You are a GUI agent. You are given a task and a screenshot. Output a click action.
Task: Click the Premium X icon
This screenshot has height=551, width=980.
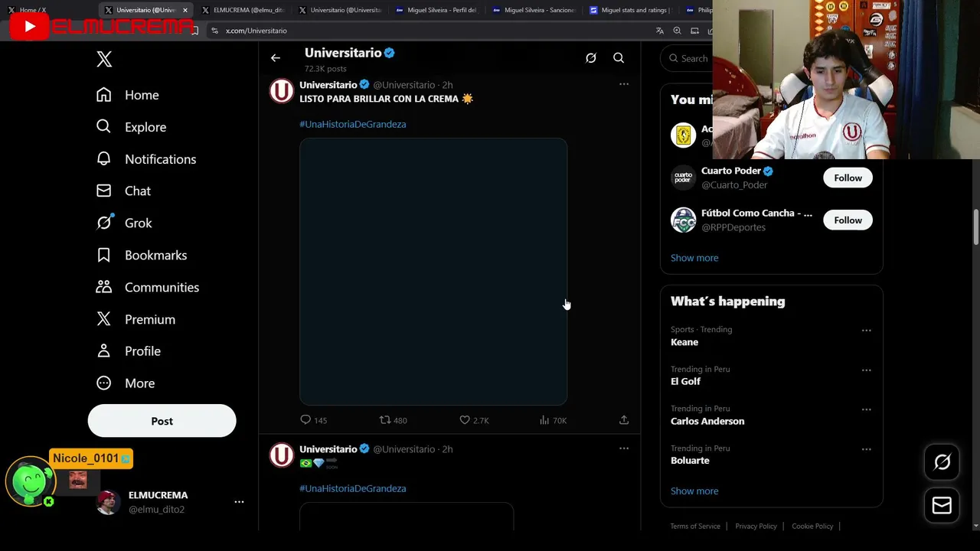(x=104, y=319)
